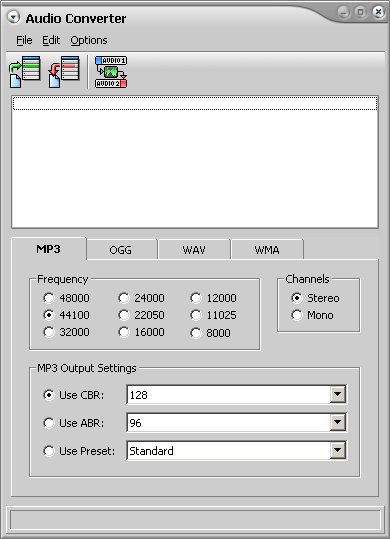Expand the ABR bitrate dropdown arrow
The height and width of the screenshot is (539, 390).
coord(338,422)
